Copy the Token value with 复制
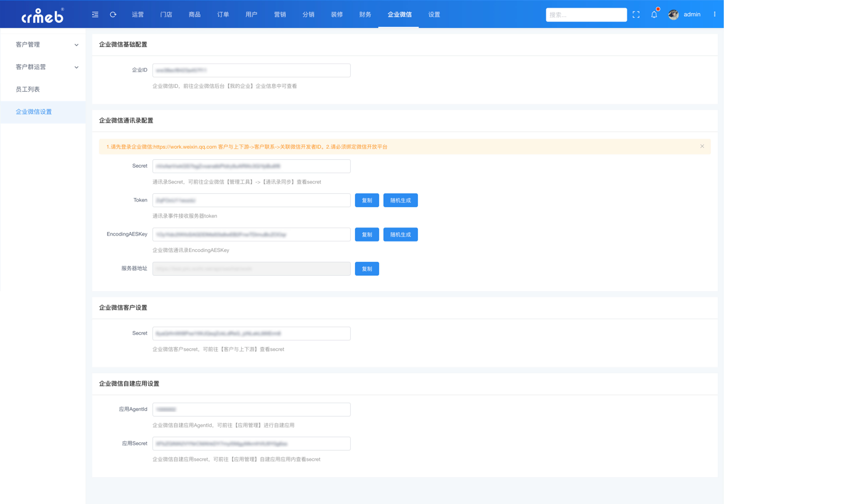The width and height of the screenshot is (849, 504). (x=367, y=200)
